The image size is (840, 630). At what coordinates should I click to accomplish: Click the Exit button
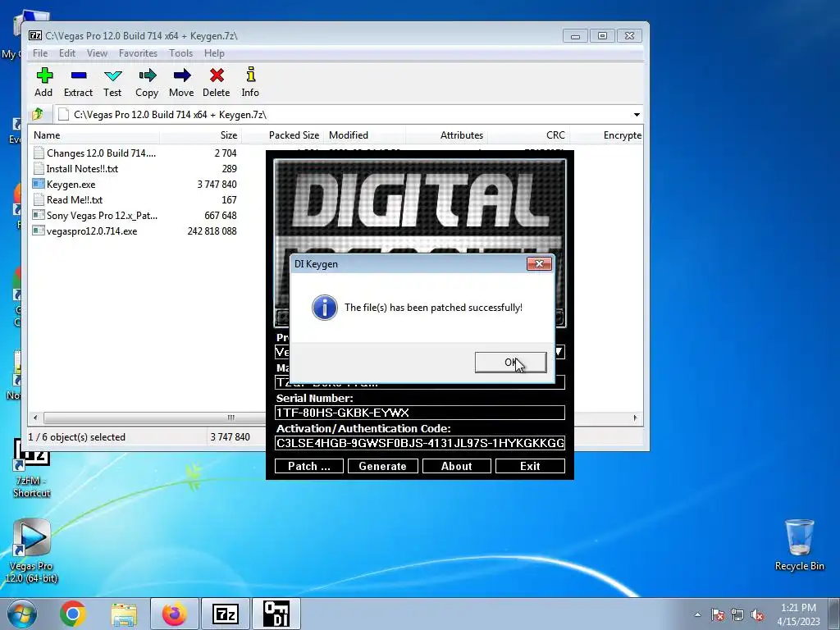(531, 466)
